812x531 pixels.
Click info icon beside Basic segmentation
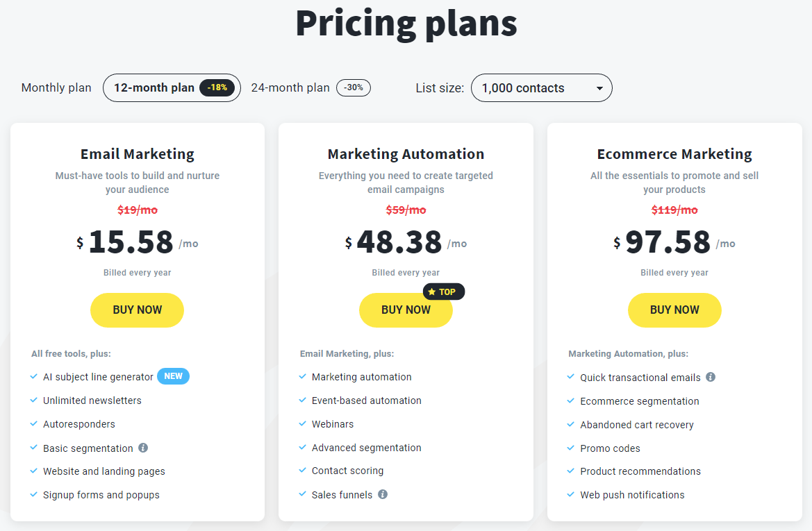[x=143, y=448]
